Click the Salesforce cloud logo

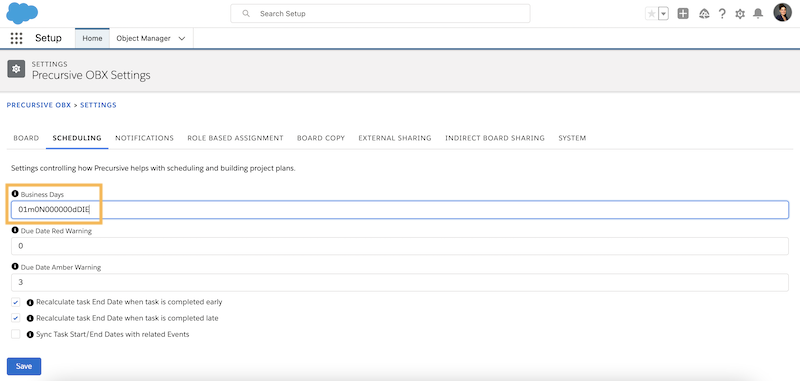click(22, 13)
